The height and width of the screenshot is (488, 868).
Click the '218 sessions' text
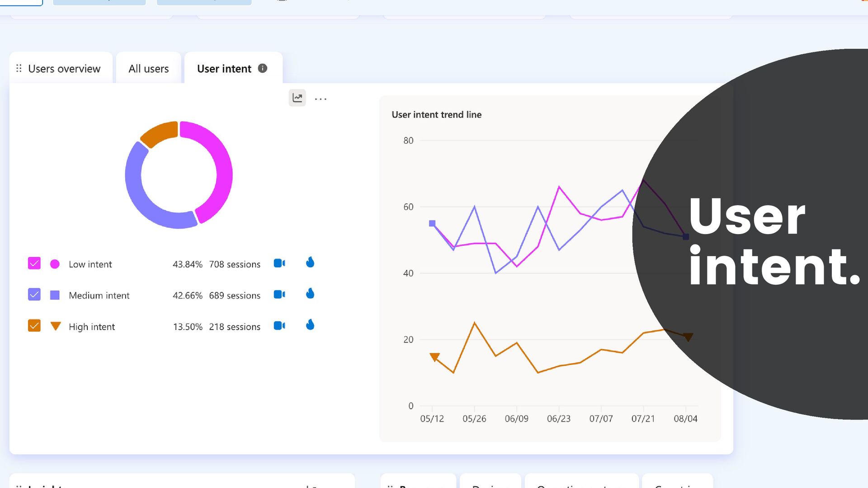pyautogui.click(x=235, y=327)
